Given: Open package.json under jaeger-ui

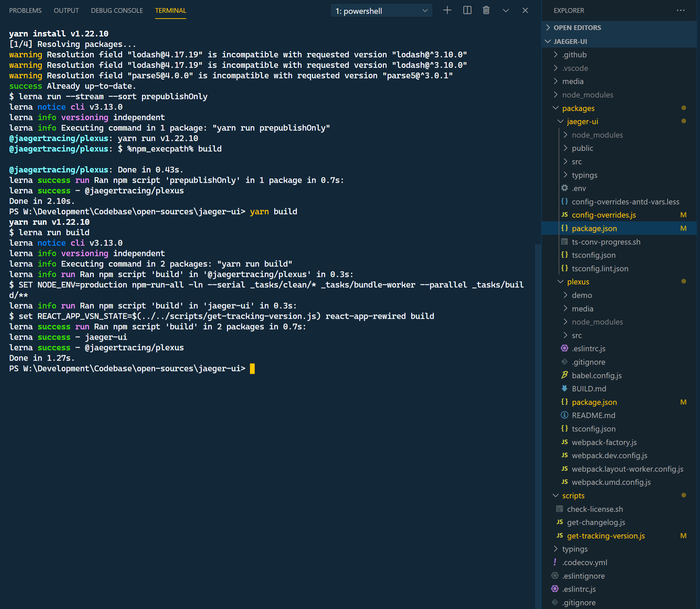Looking at the screenshot, I should [594, 228].
